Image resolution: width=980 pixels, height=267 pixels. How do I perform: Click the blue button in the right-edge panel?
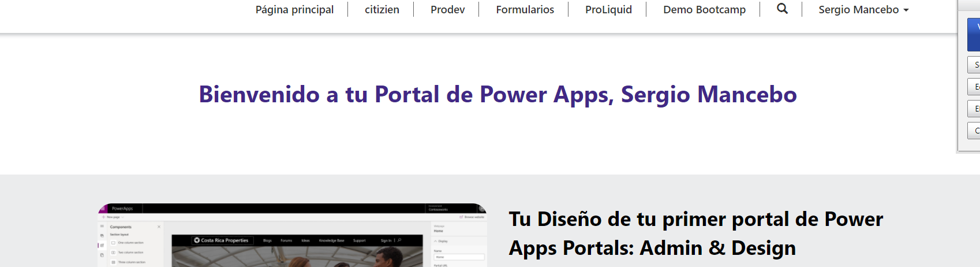(974, 35)
